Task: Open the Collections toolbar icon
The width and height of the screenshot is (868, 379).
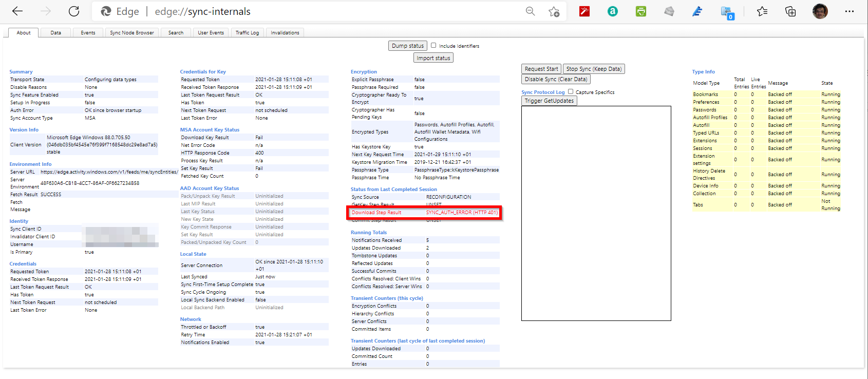Action: pyautogui.click(x=790, y=11)
